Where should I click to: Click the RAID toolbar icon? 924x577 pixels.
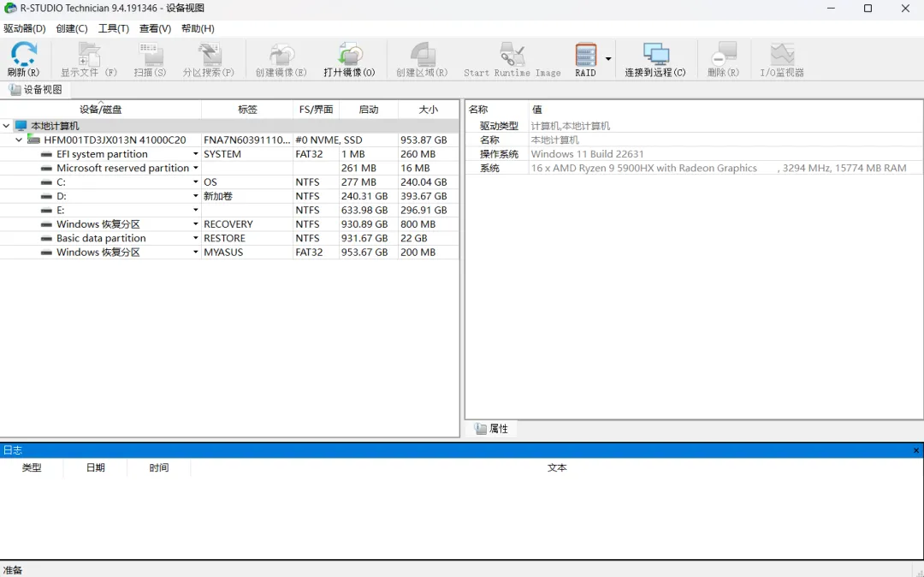coord(586,54)
